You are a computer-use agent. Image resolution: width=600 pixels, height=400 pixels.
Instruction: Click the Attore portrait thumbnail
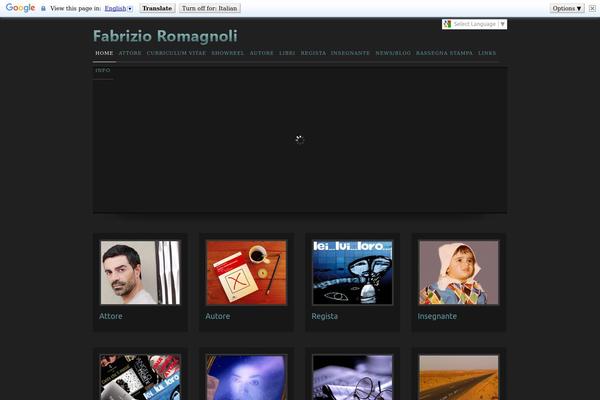point(140,273)
